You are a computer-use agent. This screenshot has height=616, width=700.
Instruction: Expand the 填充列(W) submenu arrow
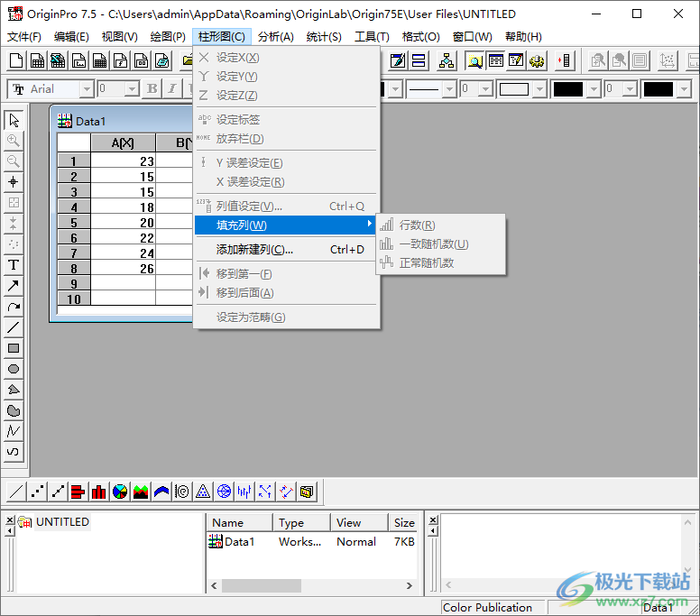pyautogui.click(x=369, y=224)
